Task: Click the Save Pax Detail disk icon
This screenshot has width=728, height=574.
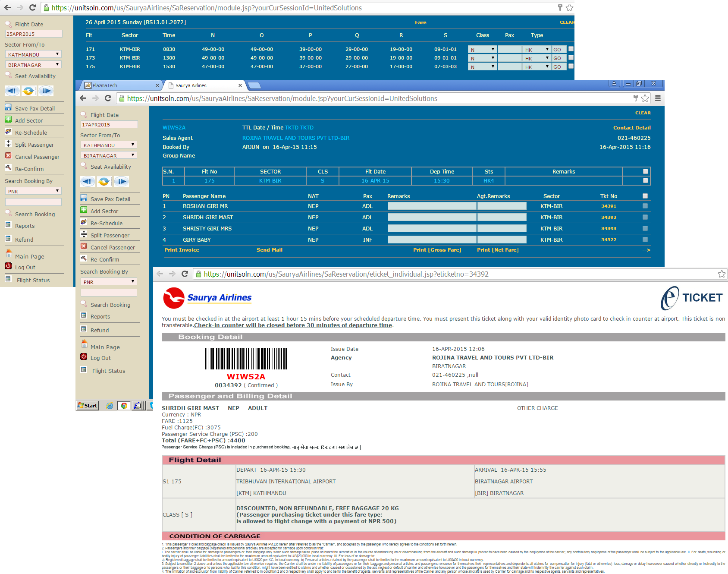Action: [x=84, y=199]
